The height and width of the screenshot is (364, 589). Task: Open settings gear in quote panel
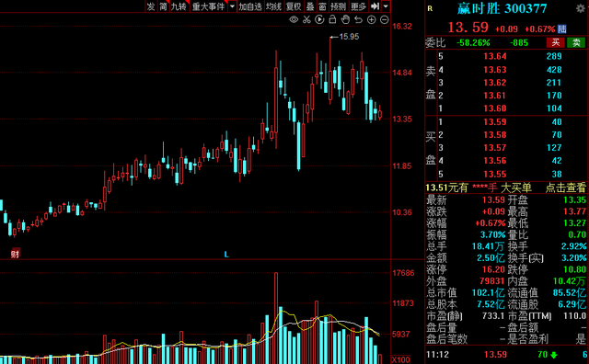pos(581,8)
